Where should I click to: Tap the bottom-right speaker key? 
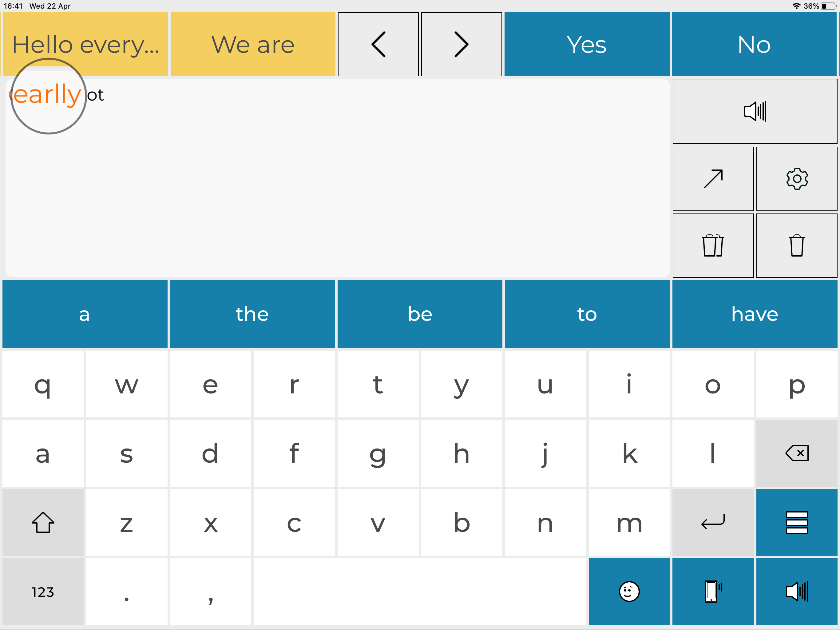(x=796, y=591)
